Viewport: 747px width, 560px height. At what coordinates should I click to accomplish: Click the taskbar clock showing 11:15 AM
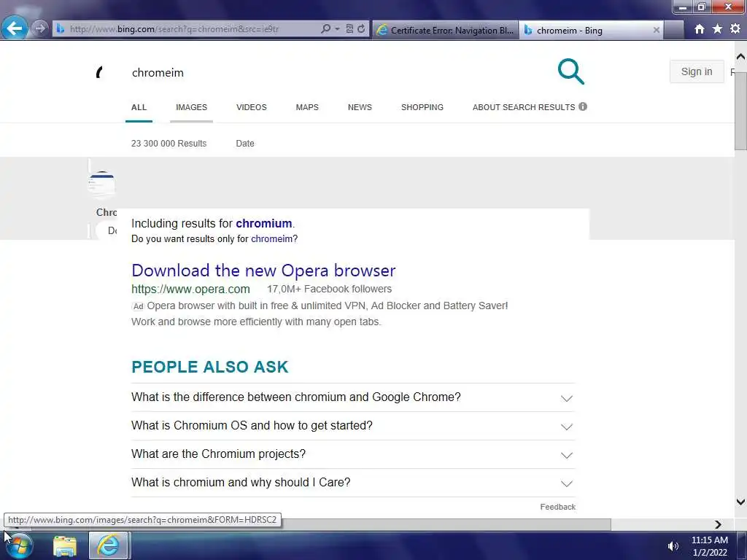(709, 546)
